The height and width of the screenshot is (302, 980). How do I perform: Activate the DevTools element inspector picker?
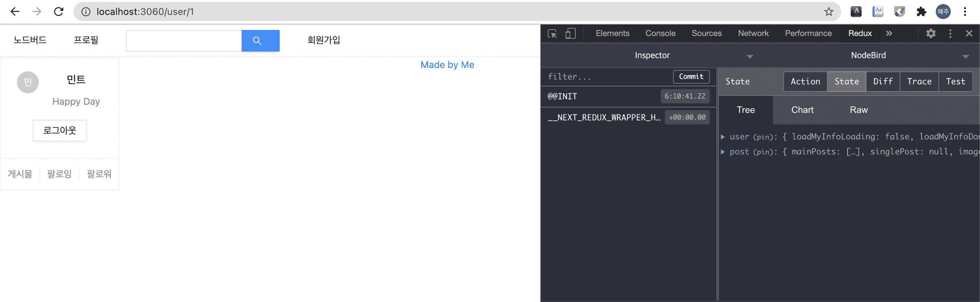click(552, 33)
